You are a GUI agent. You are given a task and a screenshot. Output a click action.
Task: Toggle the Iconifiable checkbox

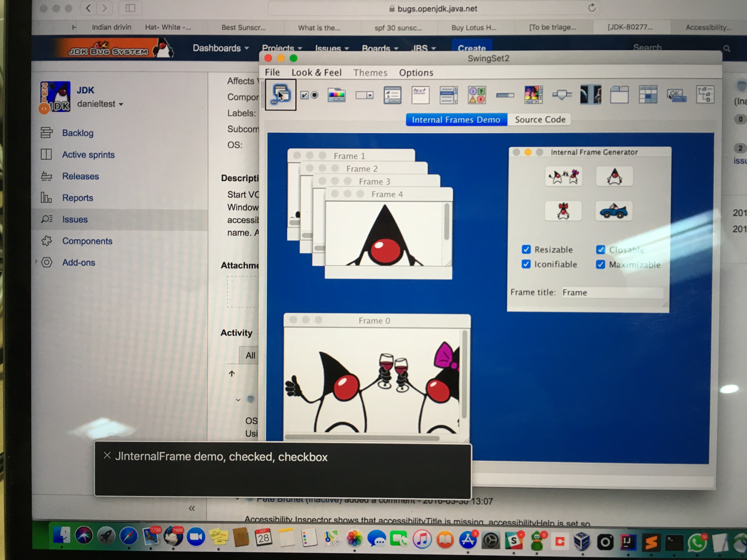click(526, 264)
